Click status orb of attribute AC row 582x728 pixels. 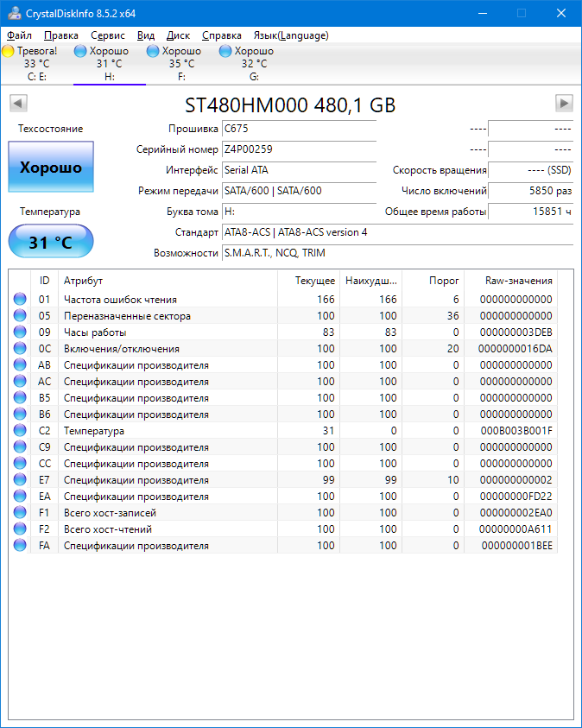(x=20, y=381)
